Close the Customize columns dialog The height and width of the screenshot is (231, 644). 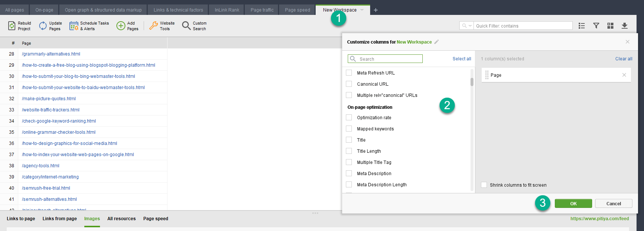pos(628,42)
